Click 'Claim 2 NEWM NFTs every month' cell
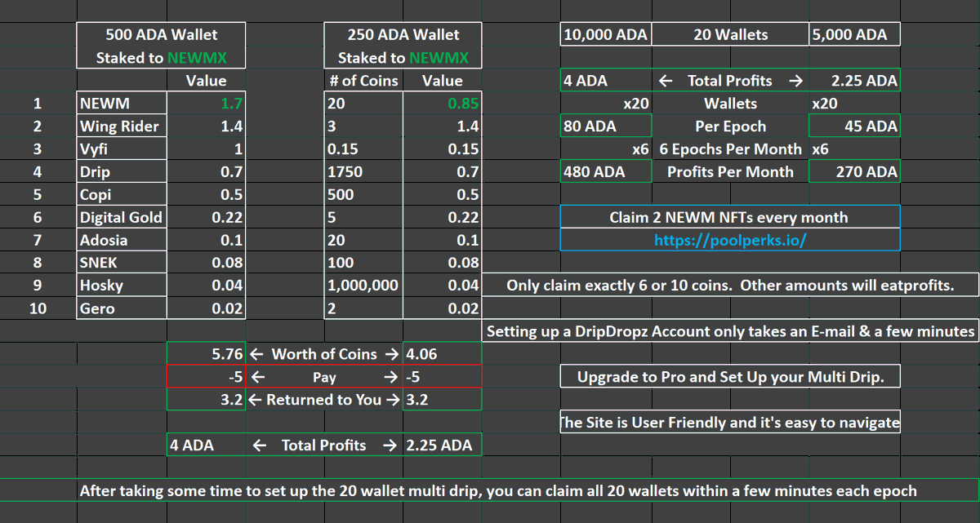The height and width of the screenshot is (523, 980). [730, 218]
